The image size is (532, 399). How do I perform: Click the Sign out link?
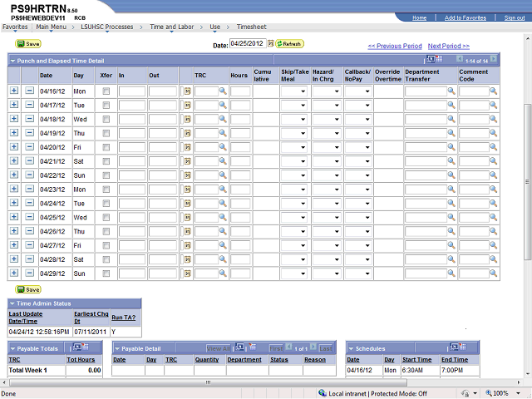coord(515,17)
